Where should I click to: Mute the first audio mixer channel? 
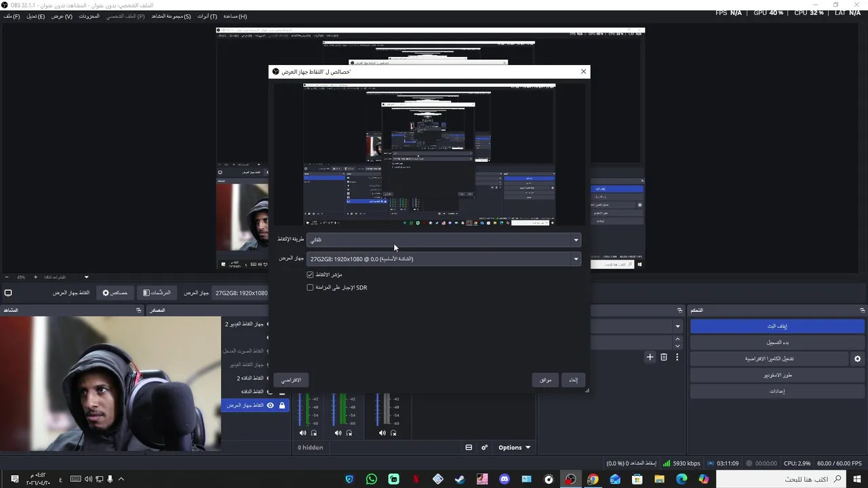303,433
